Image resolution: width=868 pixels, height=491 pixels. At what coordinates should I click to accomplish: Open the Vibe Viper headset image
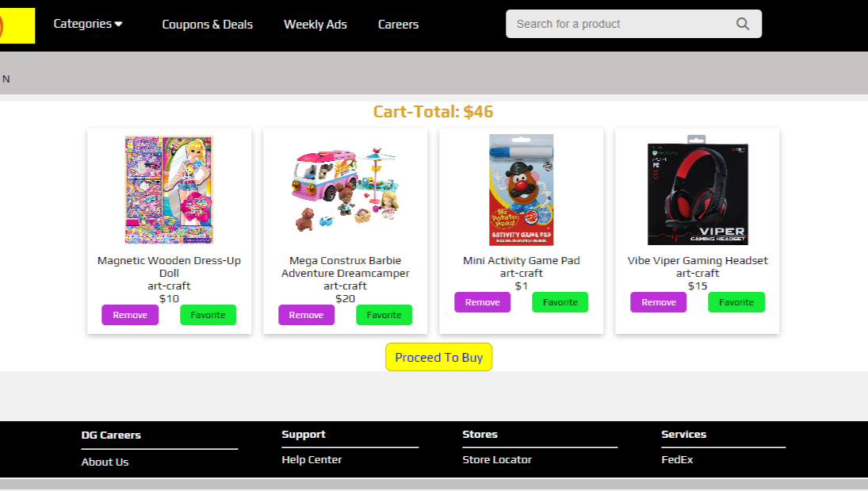(x=698, y=190)
